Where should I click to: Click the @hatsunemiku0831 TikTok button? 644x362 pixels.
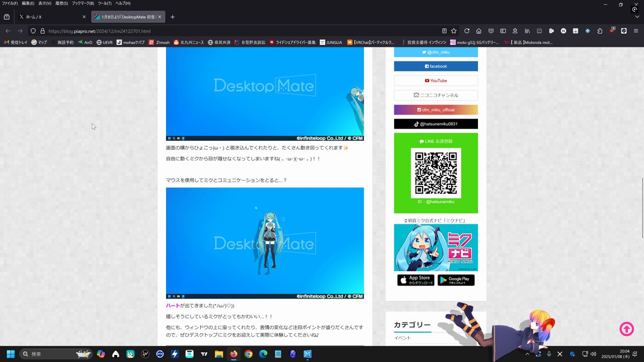pos(436,124)
